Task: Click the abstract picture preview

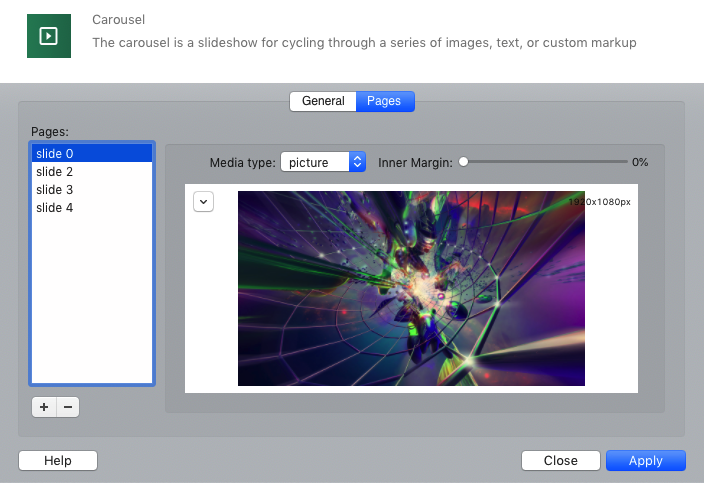Action: (411, 288)
